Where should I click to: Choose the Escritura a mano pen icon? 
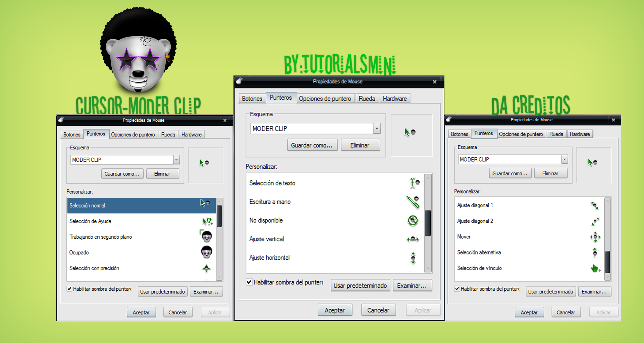[x=413, y=202]
